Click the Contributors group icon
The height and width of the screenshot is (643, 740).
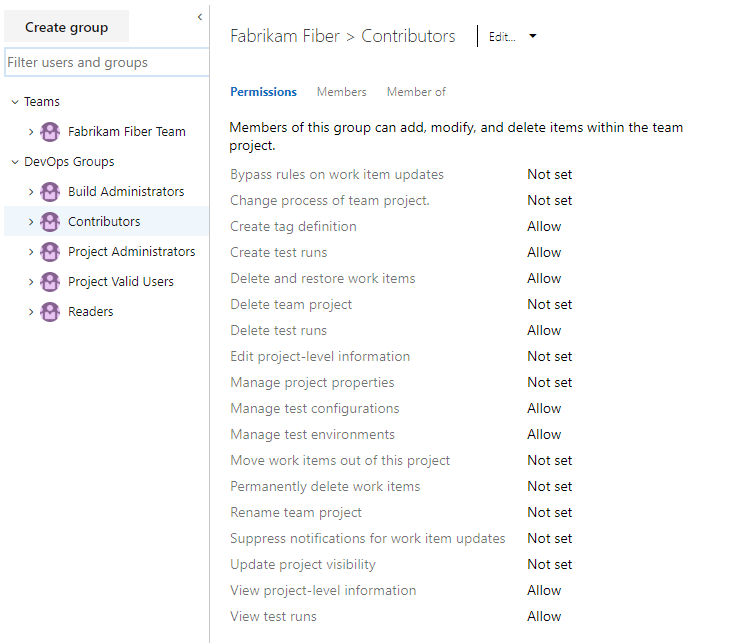coord(50,222)
